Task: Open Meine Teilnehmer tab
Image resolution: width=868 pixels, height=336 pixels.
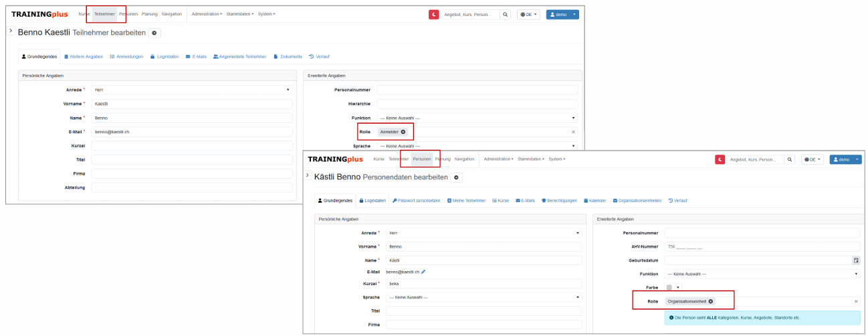Action: pos(466,200)
